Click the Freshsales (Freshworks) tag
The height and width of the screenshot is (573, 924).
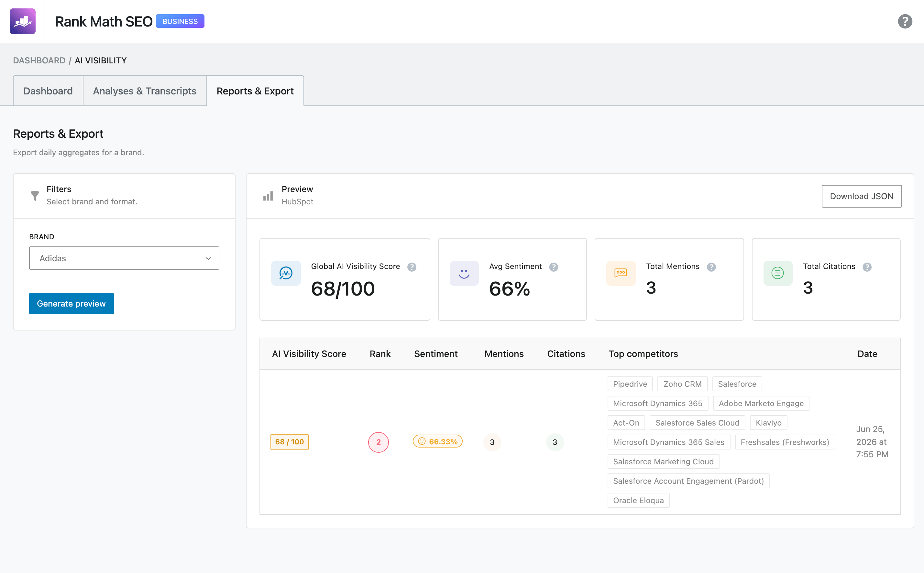785,442
